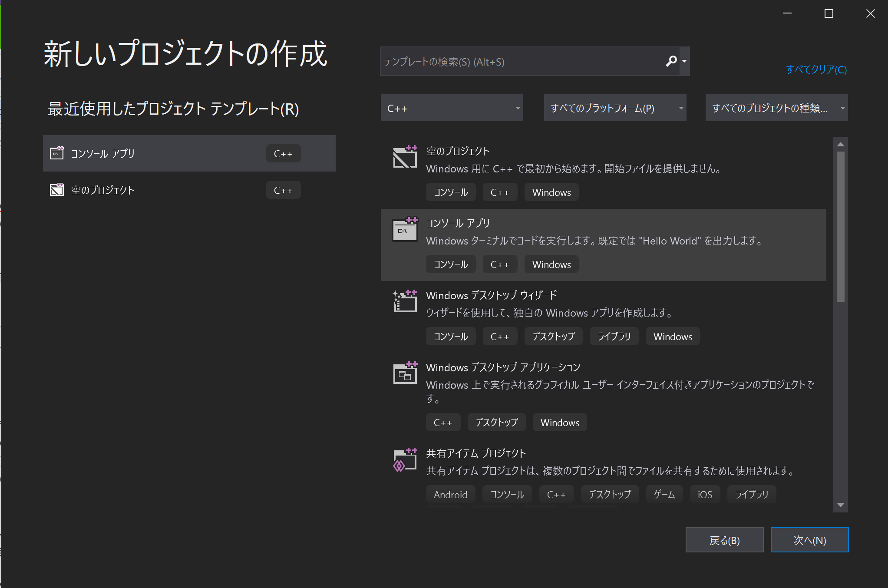Viewport: 888px width, 588px height.
Task: Click the Windows デスクトップ アプリケーション icon
Action: point(405,373)
